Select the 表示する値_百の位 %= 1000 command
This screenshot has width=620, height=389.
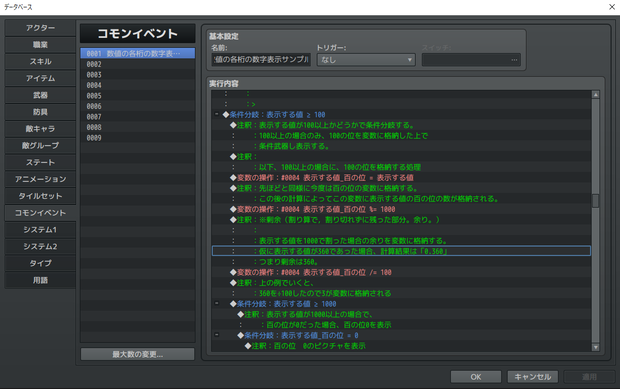point(401,209)
